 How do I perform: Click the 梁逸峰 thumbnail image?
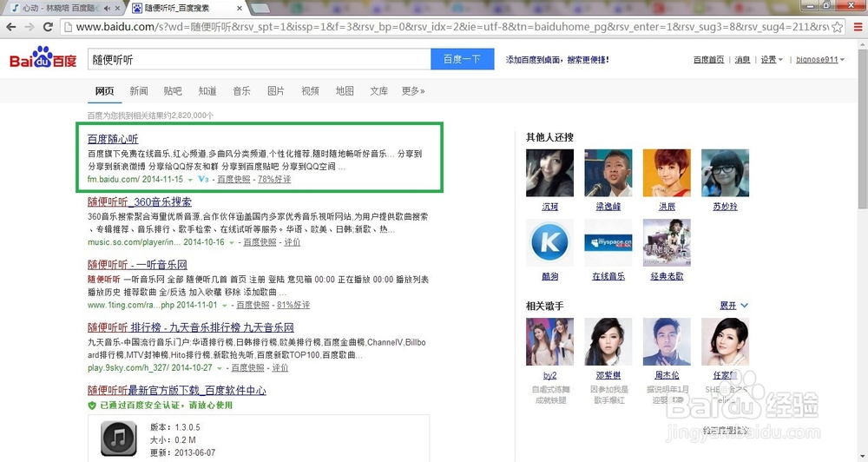(x=608, y=173)
